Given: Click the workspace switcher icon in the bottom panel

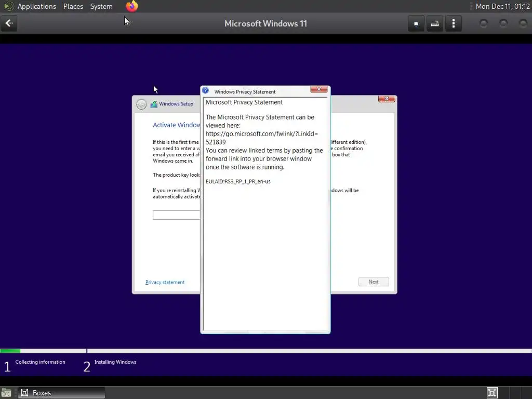Looking at the screenshot, I should click(492, 393).
